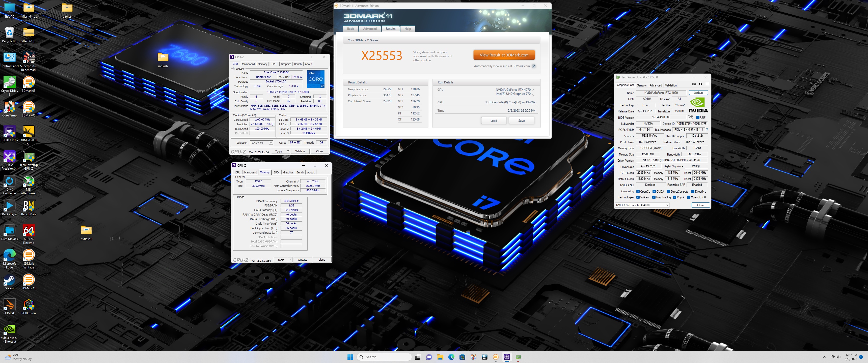
Task: Open the MSI Afterburner desktop icon
Action: (29, 185)
